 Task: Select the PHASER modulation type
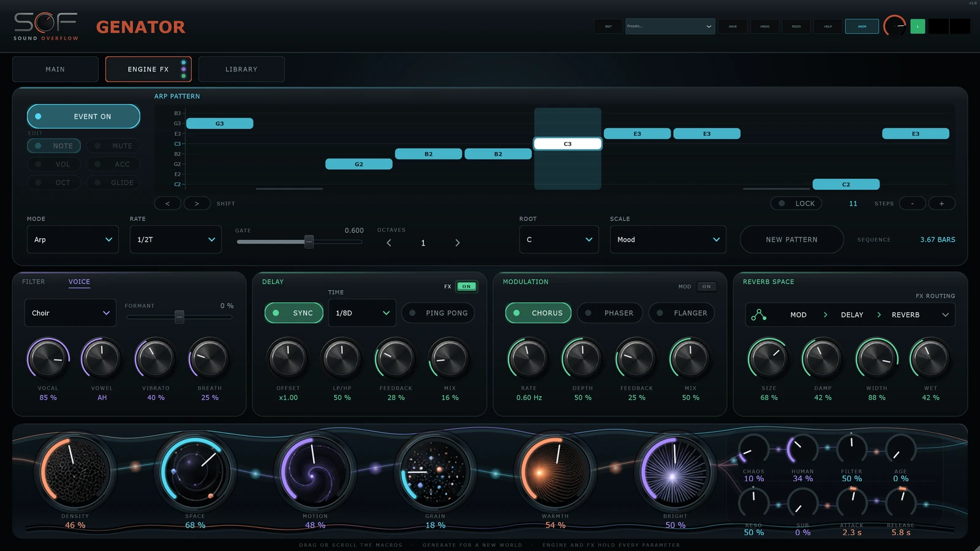coord(610,313)
